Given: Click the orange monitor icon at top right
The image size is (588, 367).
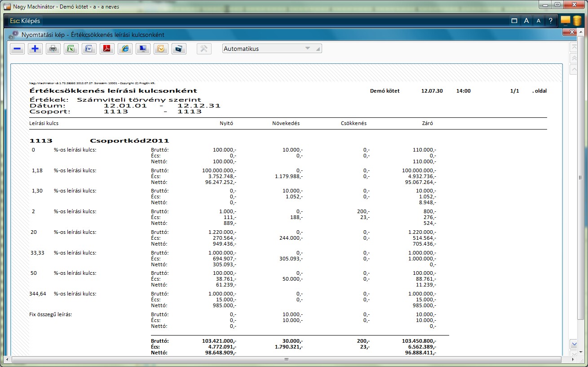Looking at the screenshot, I should (565, 20).
